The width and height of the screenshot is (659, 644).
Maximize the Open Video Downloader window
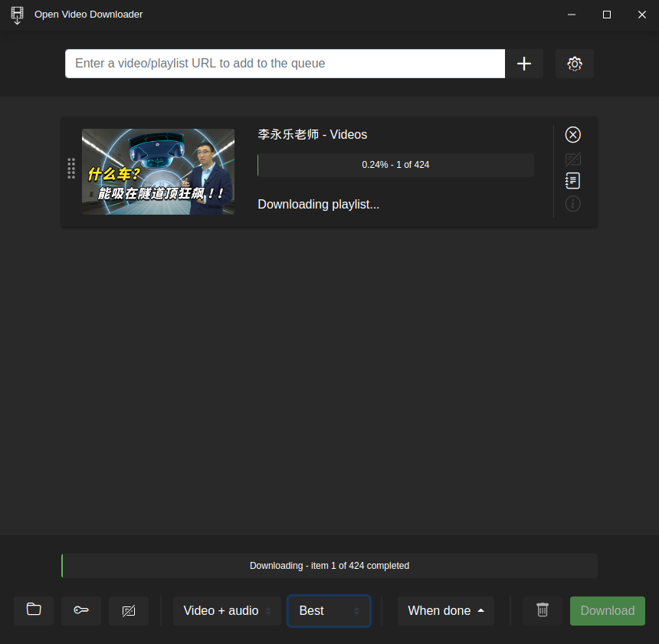click(606, 15)
